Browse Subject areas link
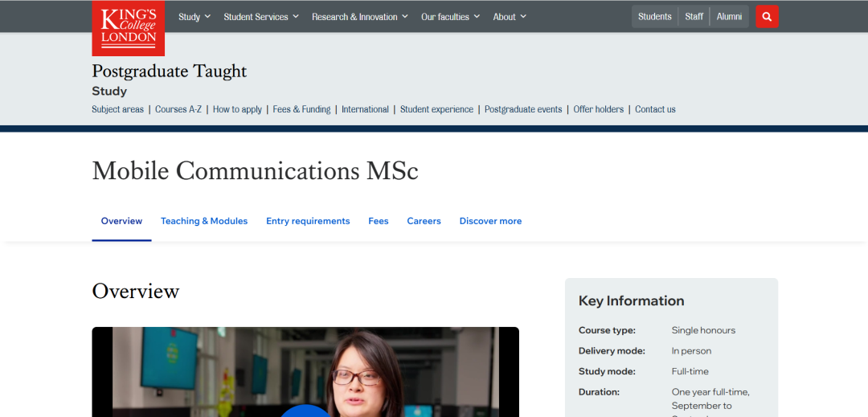Viewport: 868px width, 417px height. pyautogui.click(x=118, y=109)
